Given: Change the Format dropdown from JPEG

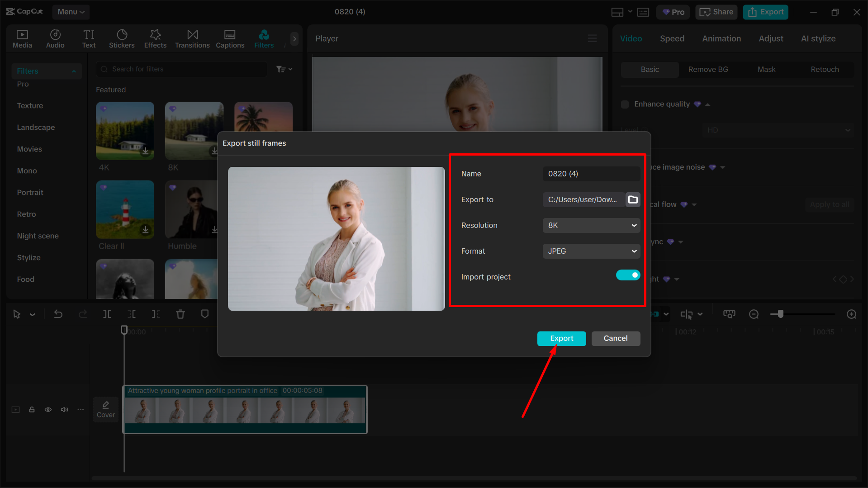Looking at the screenshot, I should click(591, 251).
